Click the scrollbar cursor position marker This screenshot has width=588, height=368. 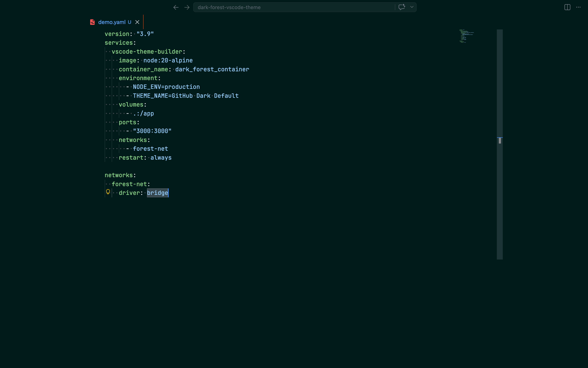click(500, 140)
